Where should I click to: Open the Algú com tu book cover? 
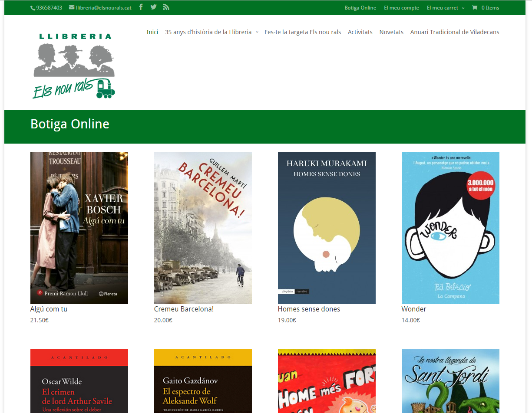(x=79, y=228)
